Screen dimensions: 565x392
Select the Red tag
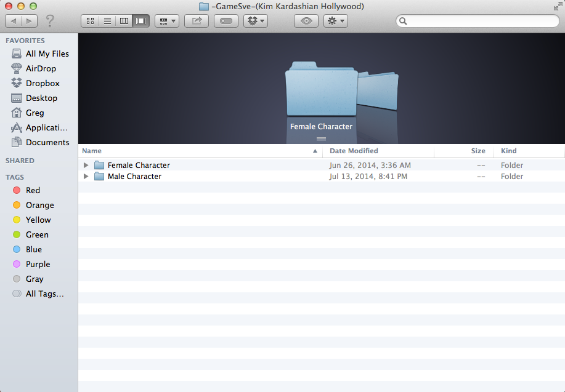tap(26, 190)
